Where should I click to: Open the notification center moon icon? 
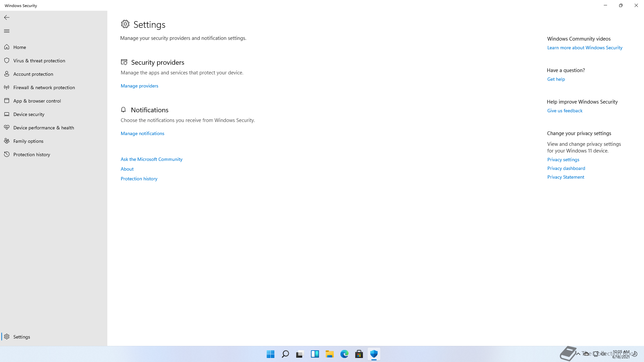(x=635, y=354)
